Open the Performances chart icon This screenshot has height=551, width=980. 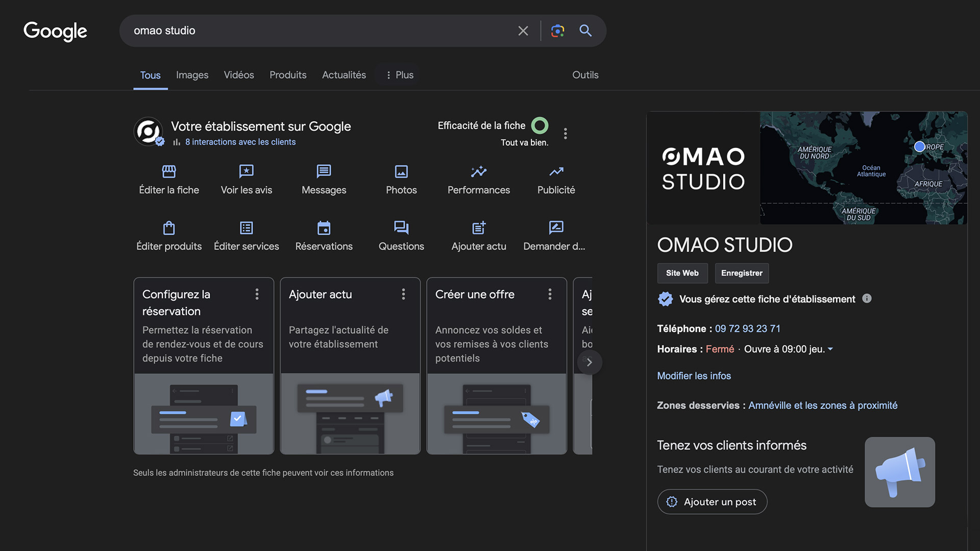[479, 171]
